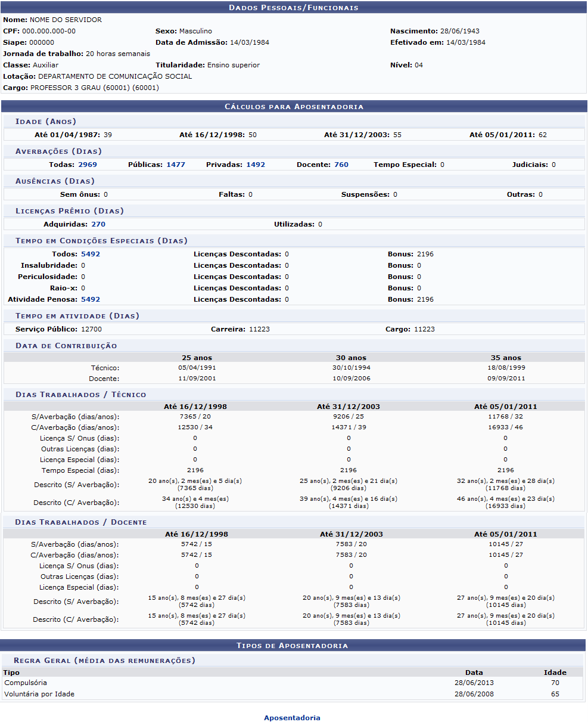Select the Dias Trabalhados / Técnico heading

coord(80,395)
